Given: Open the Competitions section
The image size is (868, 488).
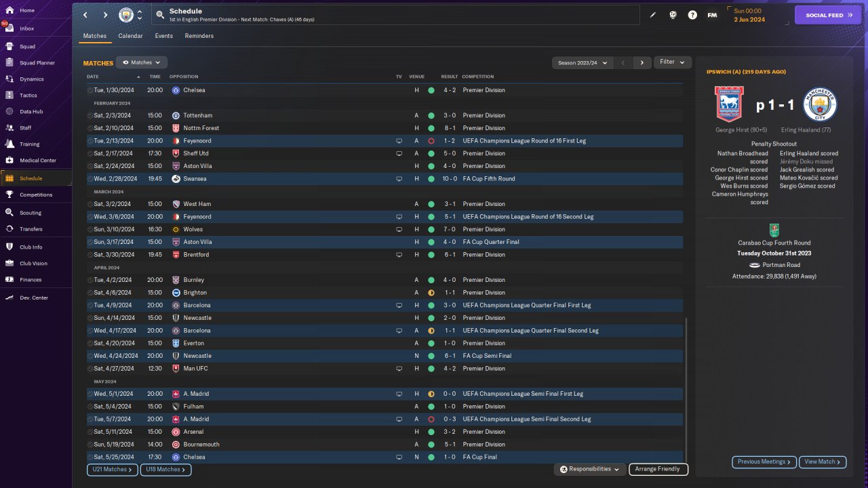Looking at the screenshot, I should [x=35, y=195].
